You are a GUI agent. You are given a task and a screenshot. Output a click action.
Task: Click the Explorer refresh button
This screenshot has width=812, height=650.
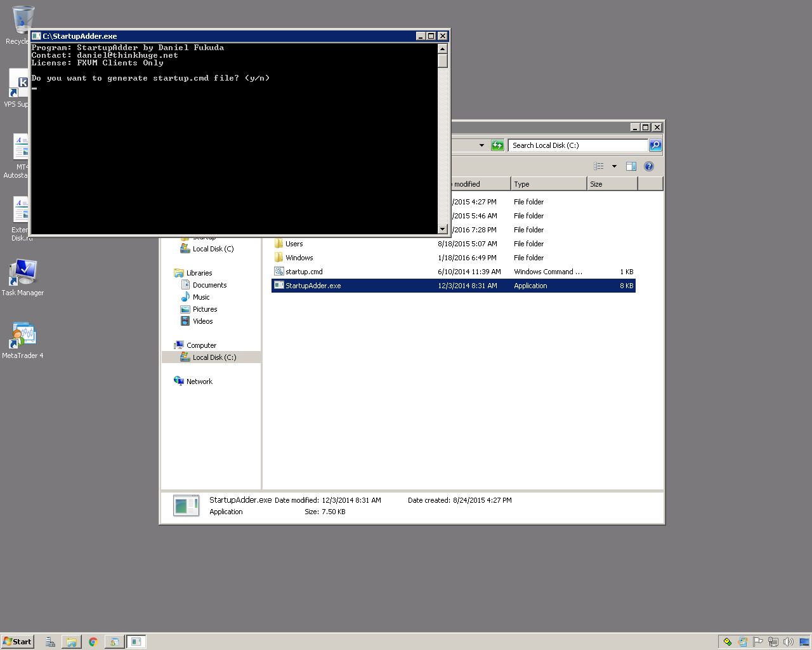497,145
